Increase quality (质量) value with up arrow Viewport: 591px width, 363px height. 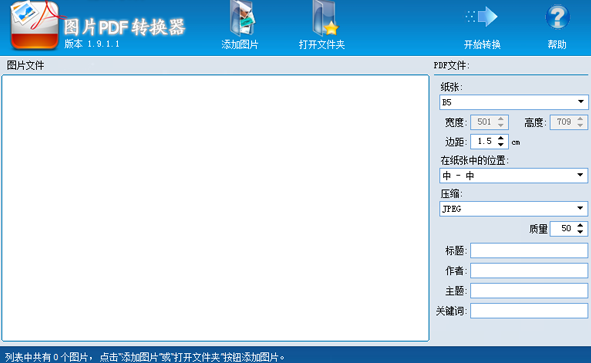click(580, 225)
